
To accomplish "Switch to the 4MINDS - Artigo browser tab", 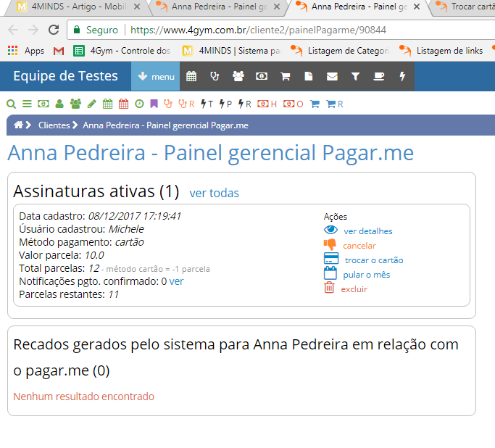I will point(74,7).
